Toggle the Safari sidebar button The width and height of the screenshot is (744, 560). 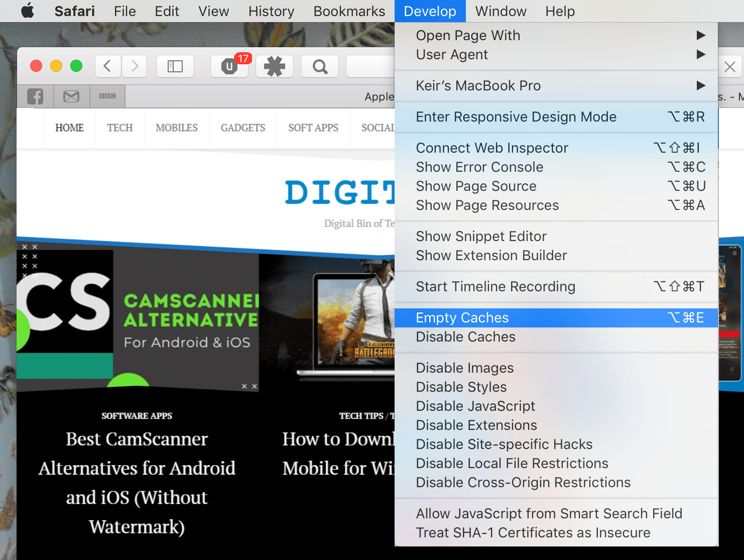pyautogui.click(x=175, y=66)
